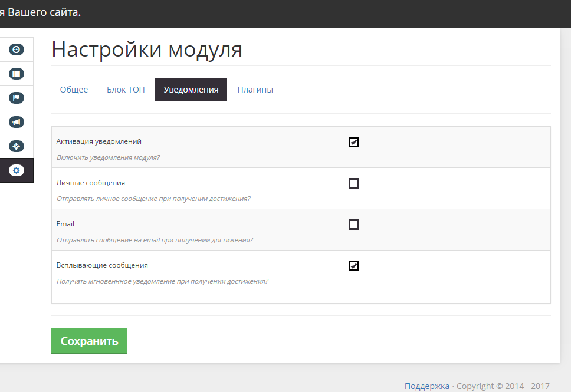Follow the Поддержка link in footer
This screenshot has height=392, width=571.
click(x=426, y=386)
